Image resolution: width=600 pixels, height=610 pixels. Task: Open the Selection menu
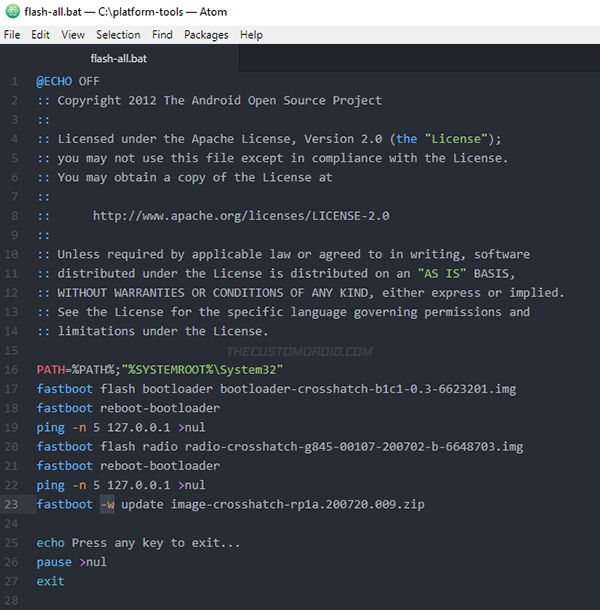coord(118,35)
